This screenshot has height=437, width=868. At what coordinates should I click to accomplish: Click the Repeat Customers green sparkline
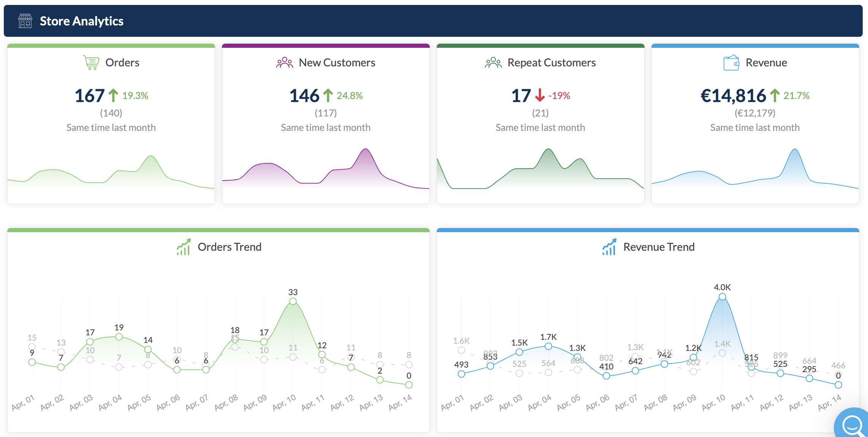coord(540,171)
